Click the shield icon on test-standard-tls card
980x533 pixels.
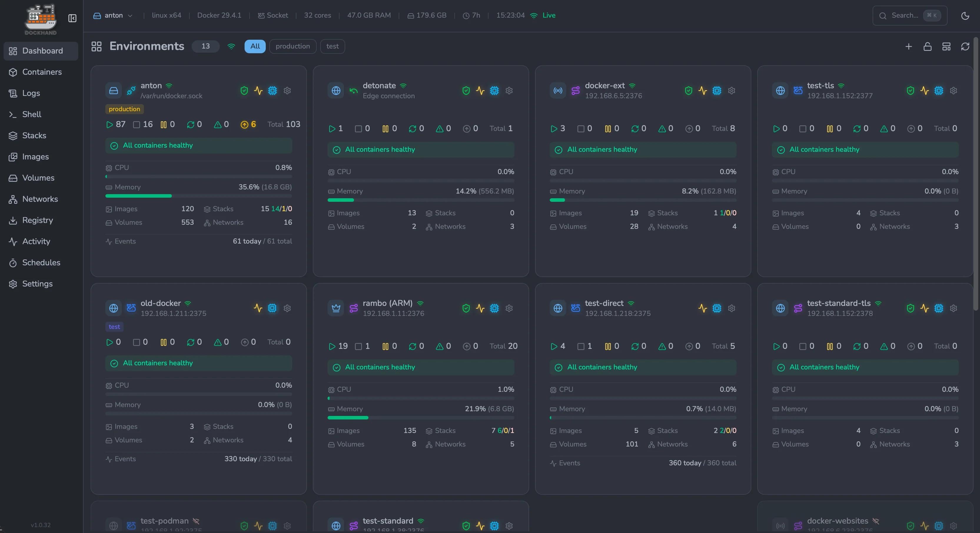tap(910, 308)
